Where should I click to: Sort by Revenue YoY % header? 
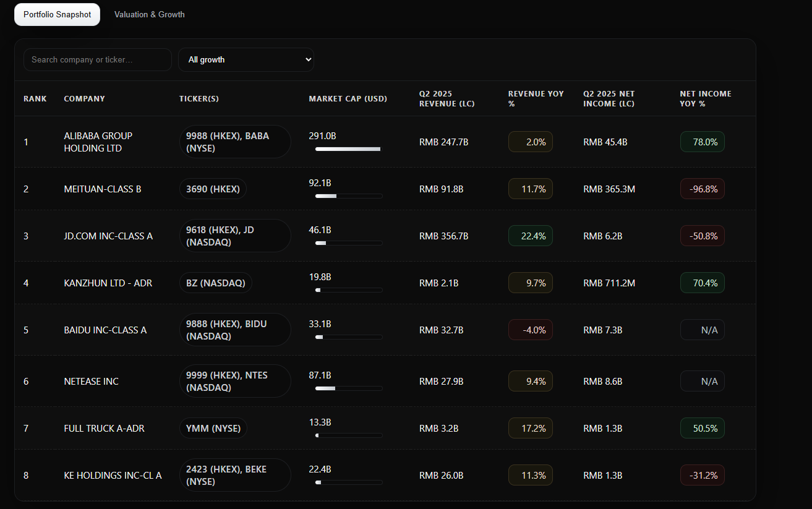(536, 99)
